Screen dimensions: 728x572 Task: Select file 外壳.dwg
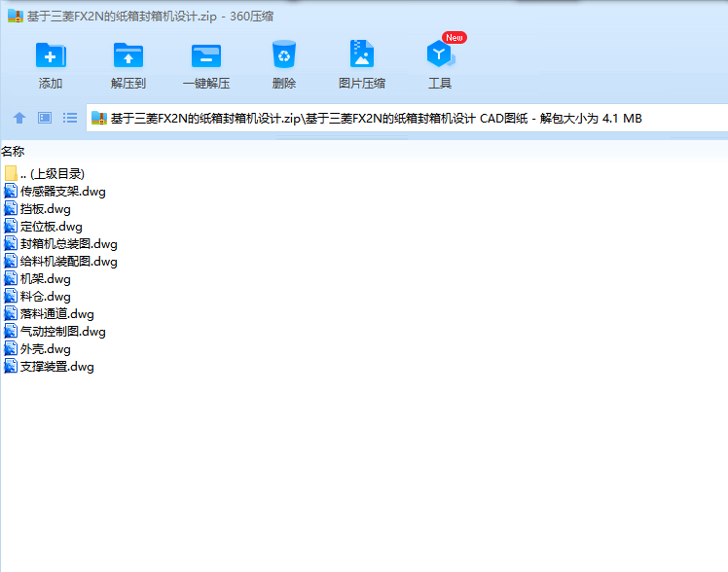click(x=38, y=349)
